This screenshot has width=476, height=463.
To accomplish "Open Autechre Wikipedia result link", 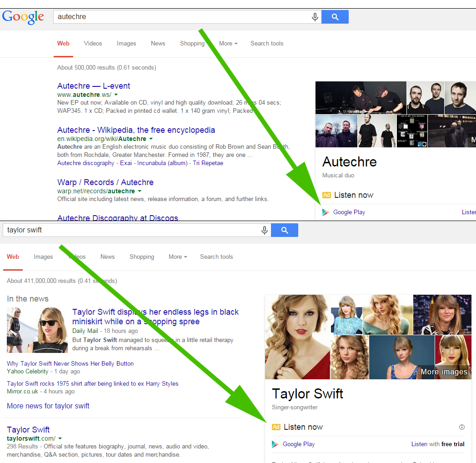I will [136, 130].
